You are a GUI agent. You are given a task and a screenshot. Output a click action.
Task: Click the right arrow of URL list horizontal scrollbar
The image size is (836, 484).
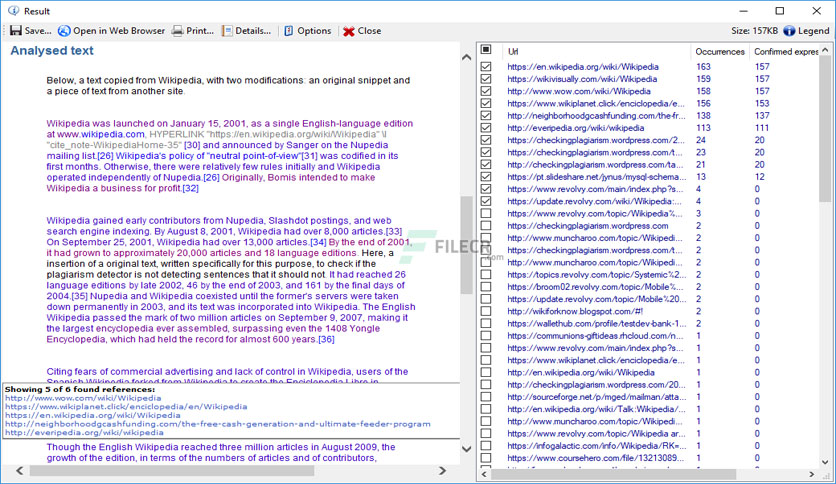click(811, 474)
